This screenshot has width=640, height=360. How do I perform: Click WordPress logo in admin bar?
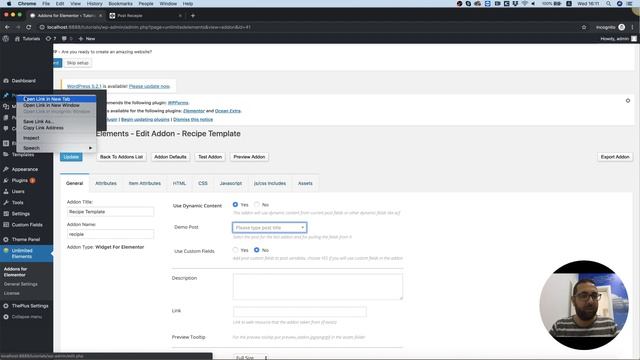coord(6,38)
